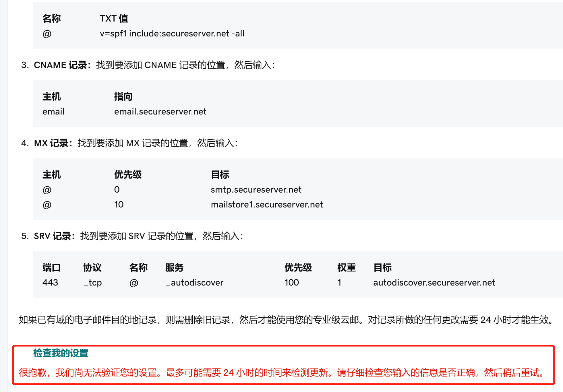
Task: Click the 优先级 header in the SRV table
Action: (x=298, y=267)
